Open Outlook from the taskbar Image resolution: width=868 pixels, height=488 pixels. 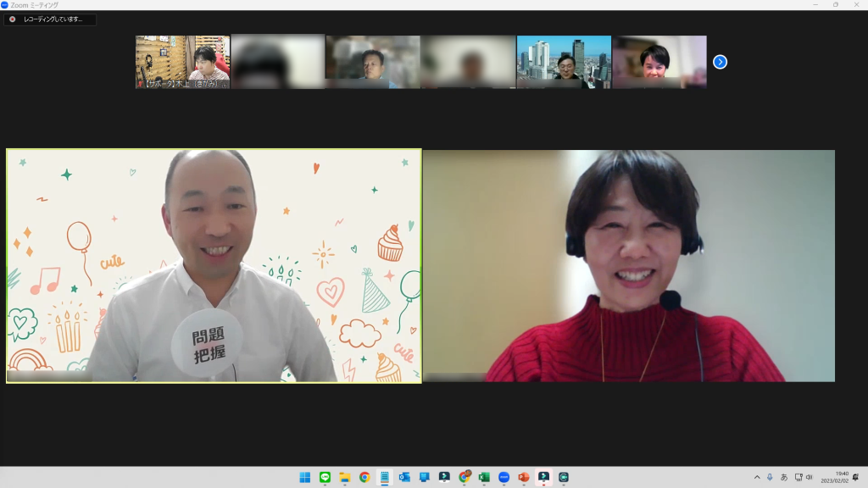[x=404, y=477]
